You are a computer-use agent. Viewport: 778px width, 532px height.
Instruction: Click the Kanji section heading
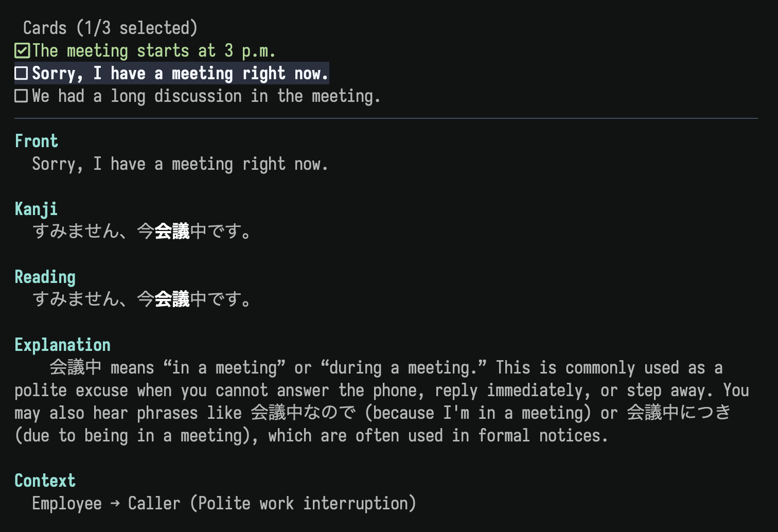click(36, 209)
